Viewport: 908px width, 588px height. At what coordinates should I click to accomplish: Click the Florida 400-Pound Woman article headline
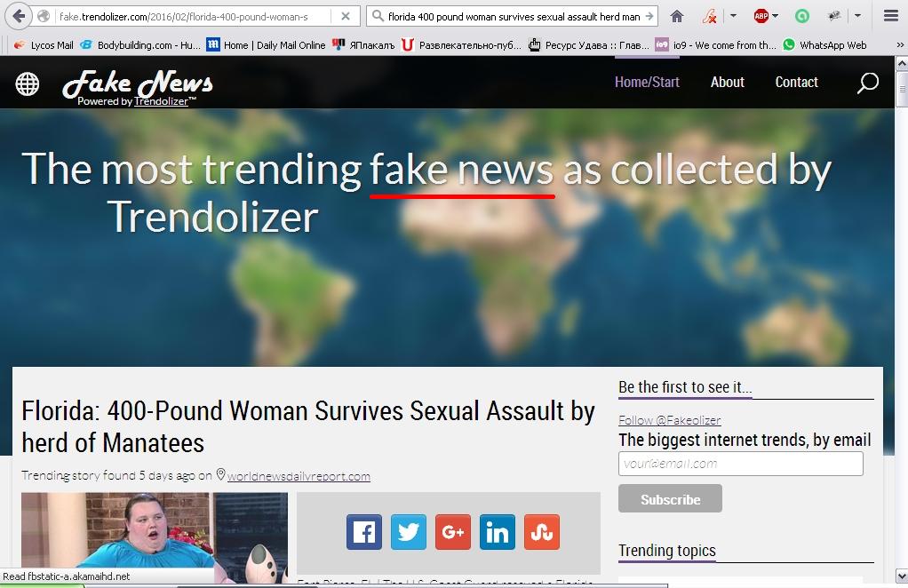click(308, 426)
